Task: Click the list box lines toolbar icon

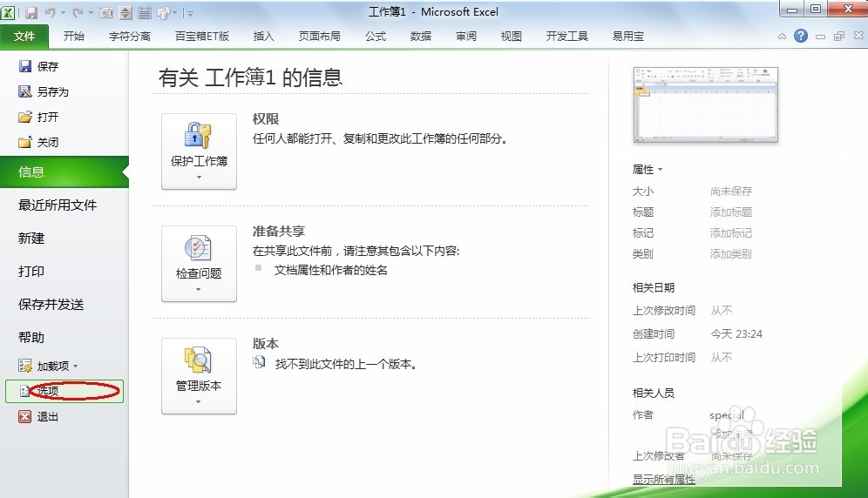Action: click(145, 12)
